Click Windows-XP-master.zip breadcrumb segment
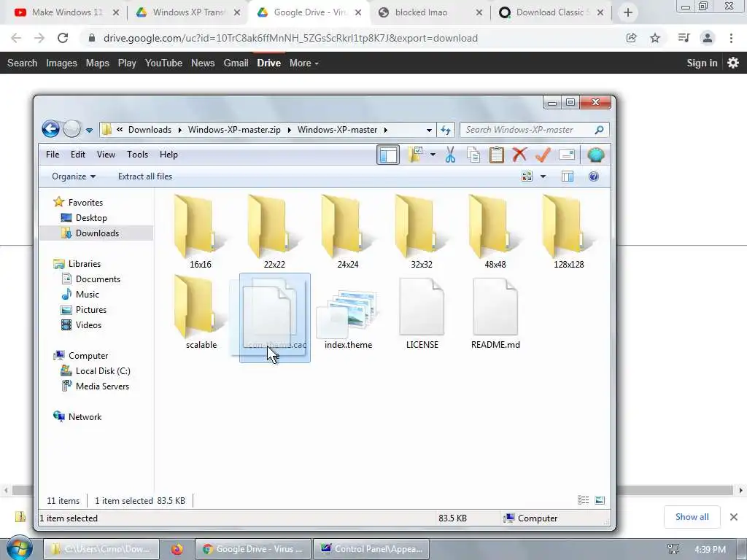Viewport: 747px width, 560px height. pos(234,130)
